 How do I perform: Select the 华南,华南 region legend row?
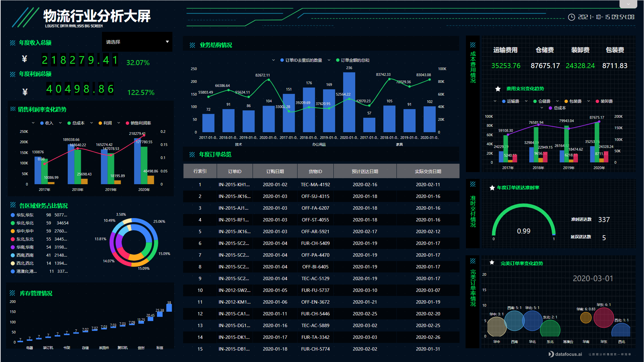(x=39, y=247)
